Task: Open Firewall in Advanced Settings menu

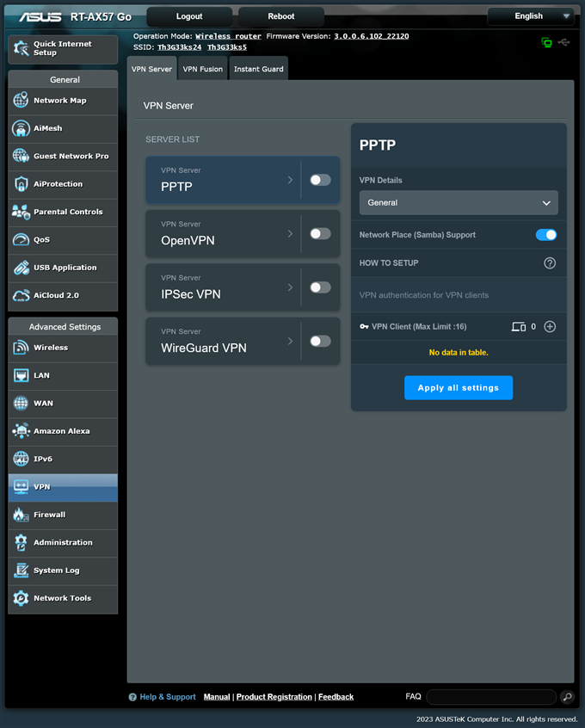Action: [x=63, y=515]
